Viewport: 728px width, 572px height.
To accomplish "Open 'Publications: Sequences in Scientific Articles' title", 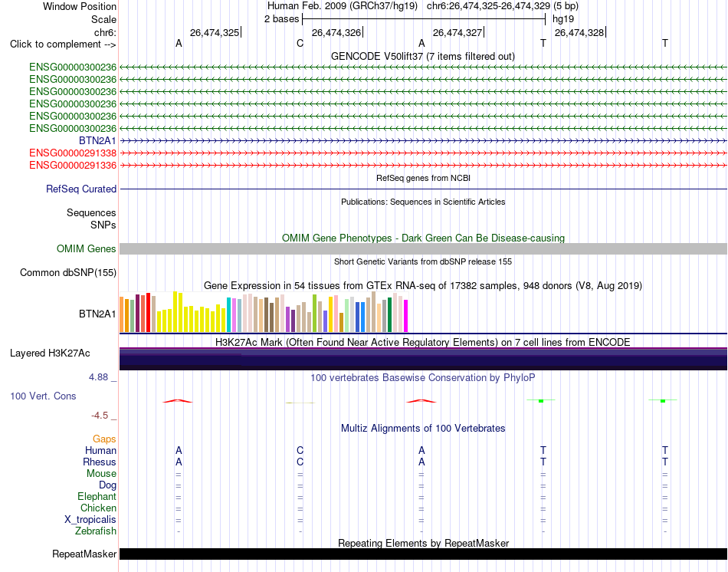I will coord(423,202).
